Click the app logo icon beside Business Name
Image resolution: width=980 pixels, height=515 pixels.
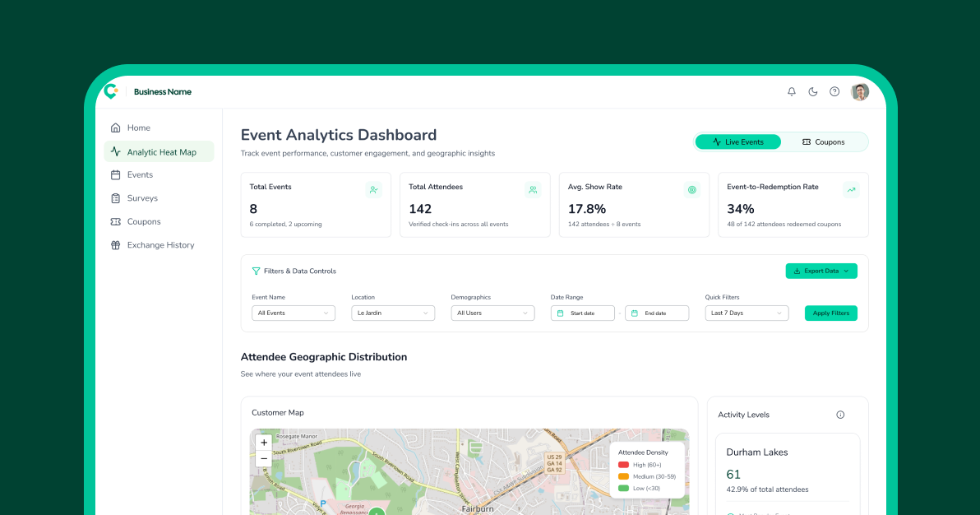(111, 91)
